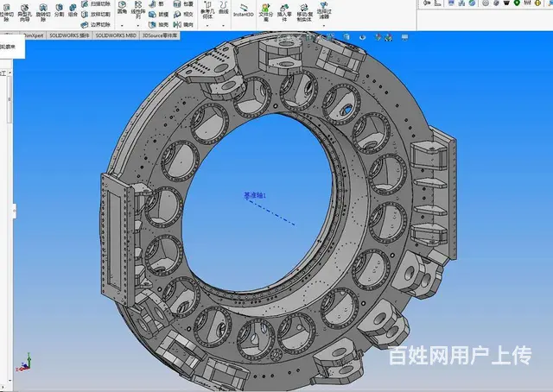Open the Hole Wizard (异型孔向导) tool

click(24, 12)
